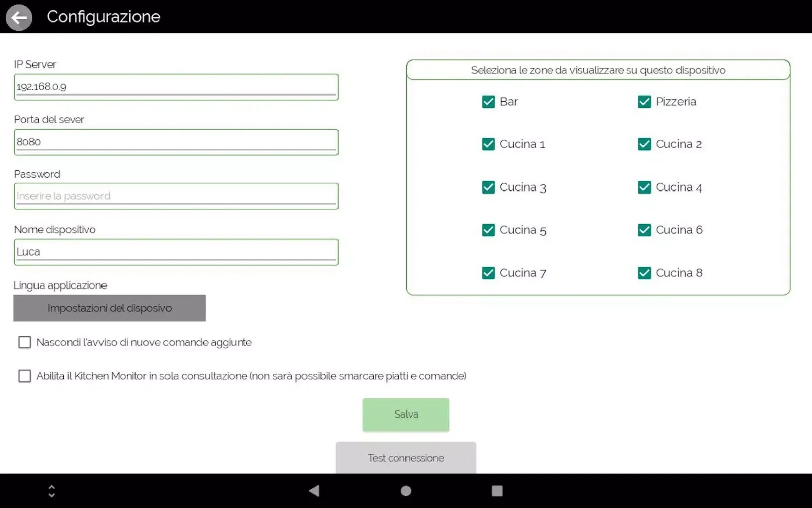Tap the up-down arrows icon in navigation bar
Screen dimensions: 812x508
pos(51,491)
